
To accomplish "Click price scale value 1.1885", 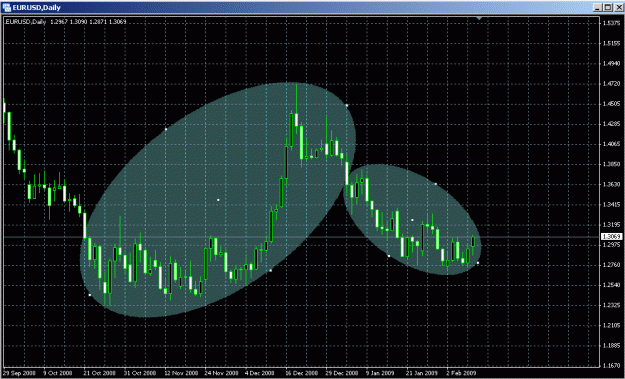I will [x=611, y=346].
